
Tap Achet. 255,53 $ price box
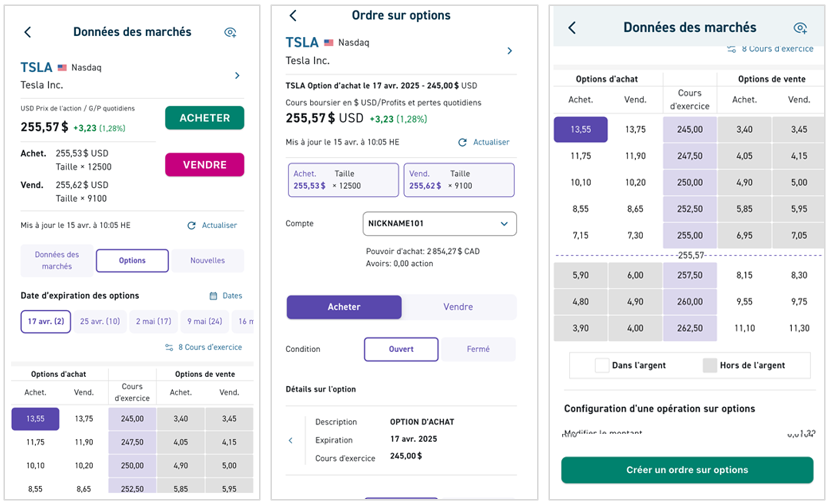(343, 180)
